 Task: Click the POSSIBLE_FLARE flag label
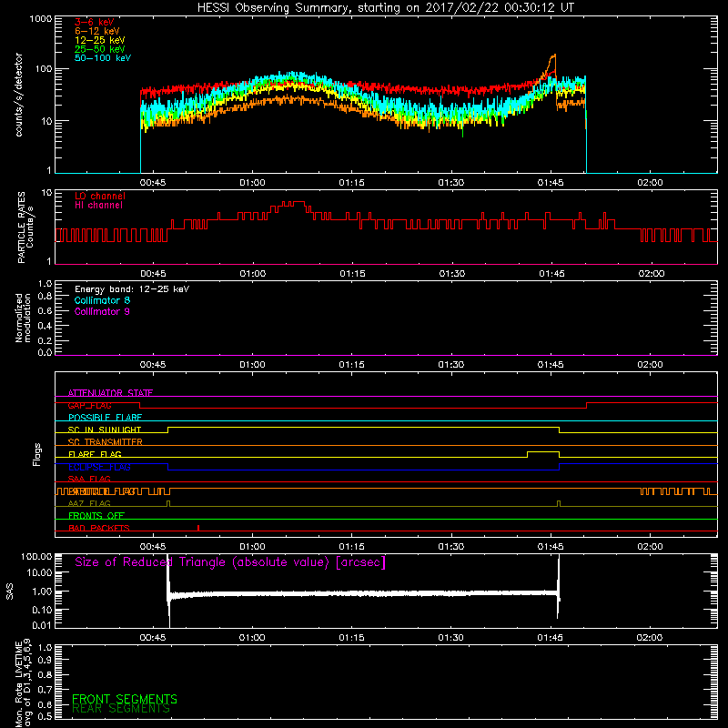[x=105, y=418]
